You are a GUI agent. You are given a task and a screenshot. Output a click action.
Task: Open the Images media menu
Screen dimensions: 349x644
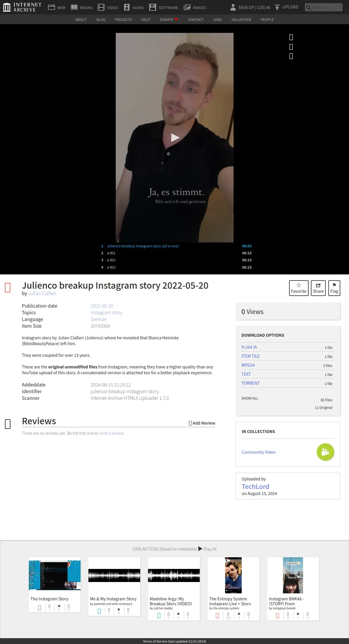point(195,8)
